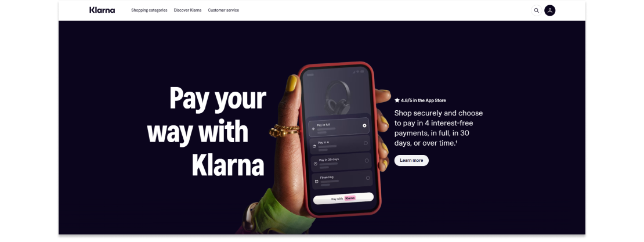
Task: Click the 4.8/5 in the App Store text
Action: click(424, 100)
